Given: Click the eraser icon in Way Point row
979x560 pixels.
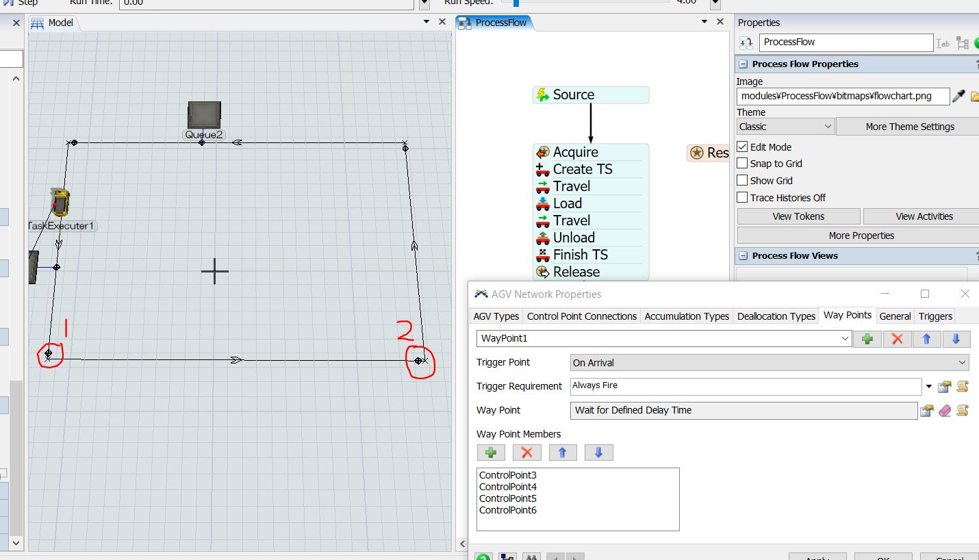Looking at the screenshot, I should [945, 411].
